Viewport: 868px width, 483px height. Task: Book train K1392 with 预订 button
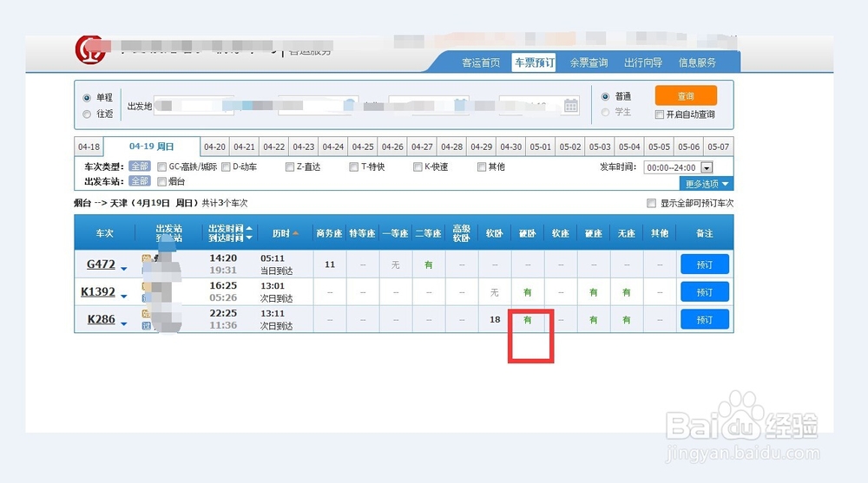[x=705, y=292]
